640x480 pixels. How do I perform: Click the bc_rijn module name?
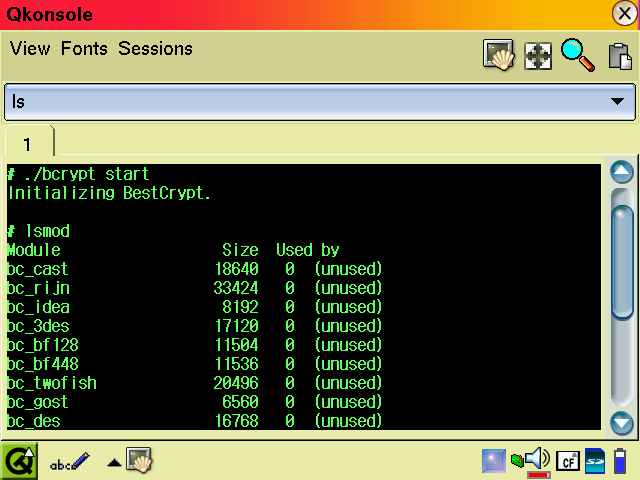point(38,289)
